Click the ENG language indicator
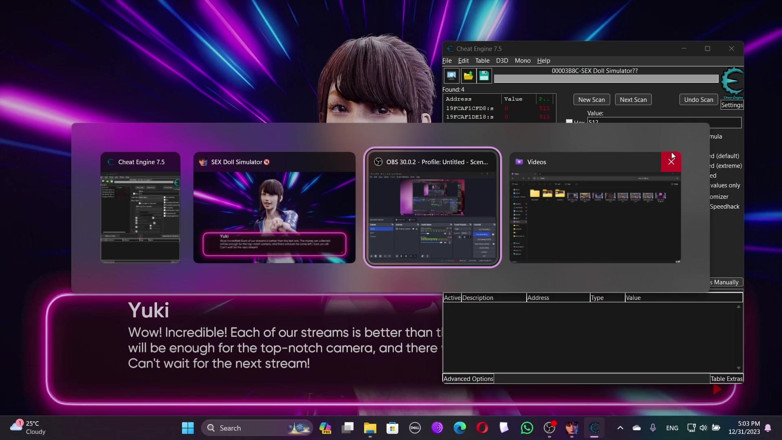 click(672, 428)
